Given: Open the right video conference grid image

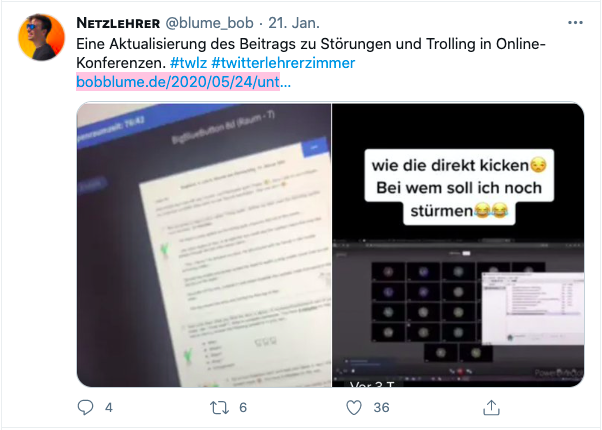Looking at the screenshot, I should tap(458, 245).
